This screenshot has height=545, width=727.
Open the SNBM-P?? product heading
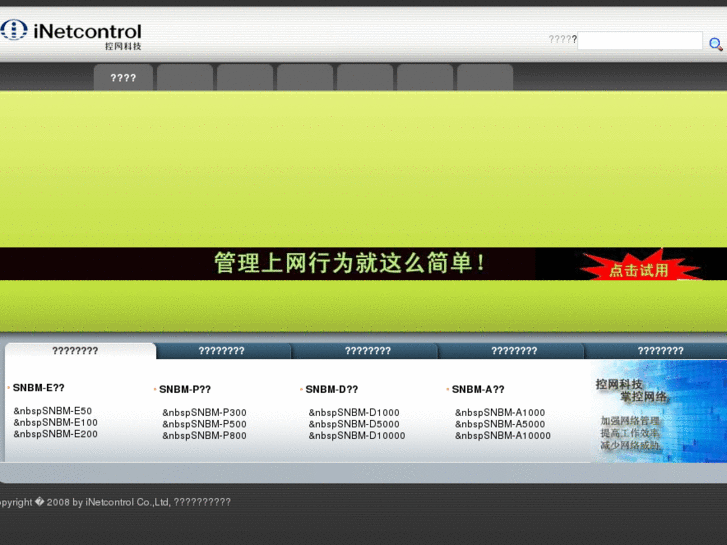pos(185,389)
